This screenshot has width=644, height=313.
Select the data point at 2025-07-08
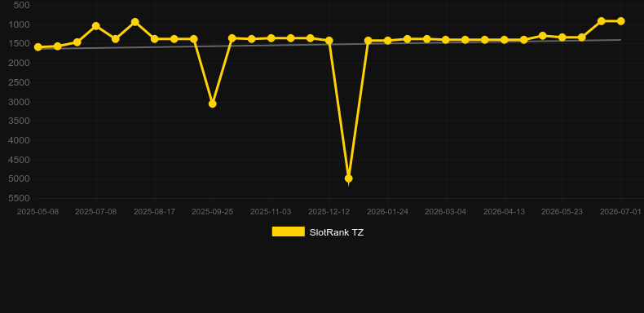coord(96,26)
